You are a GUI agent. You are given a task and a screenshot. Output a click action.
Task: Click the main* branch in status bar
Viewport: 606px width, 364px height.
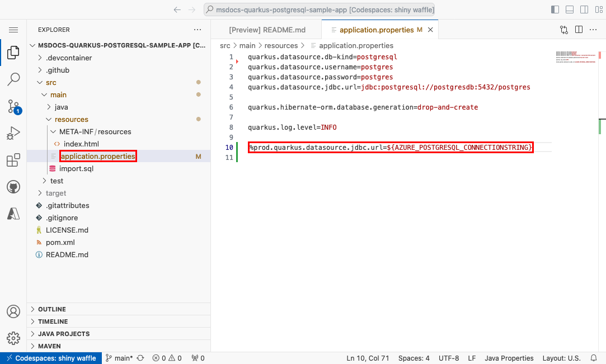click(119, 358)
